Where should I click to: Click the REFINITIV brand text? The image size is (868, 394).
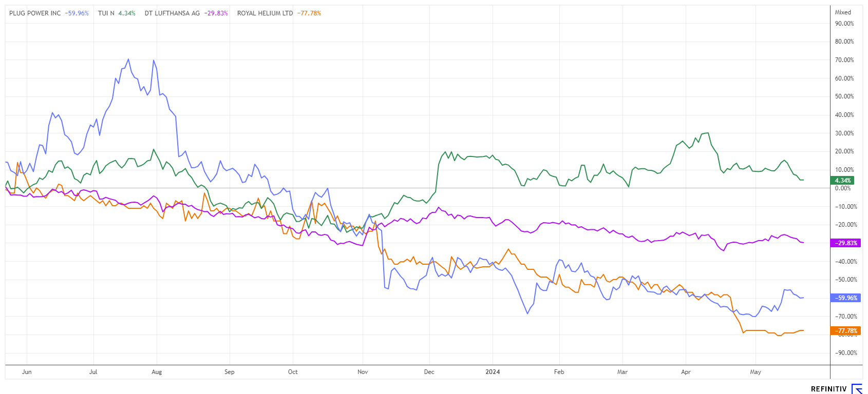point(828,389)
